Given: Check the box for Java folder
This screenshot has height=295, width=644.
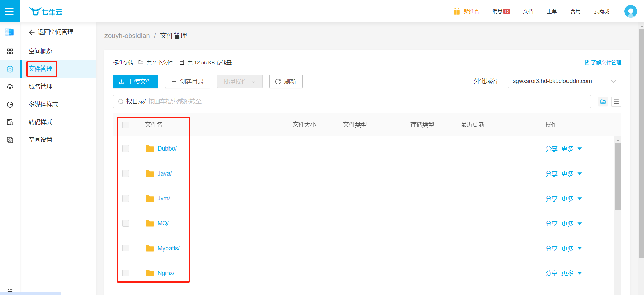Looking at the screenshot, I should pos(126,173).
